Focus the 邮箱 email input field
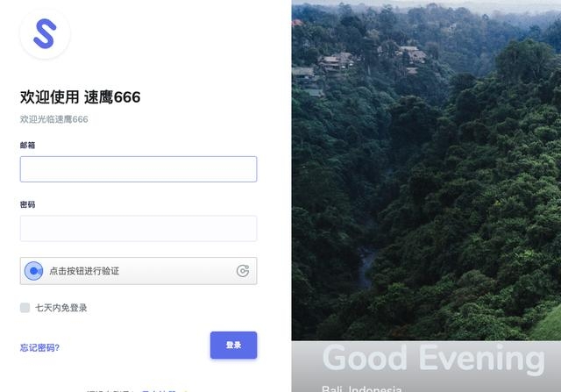The image size is (561, 392). [x=138, y=169]
